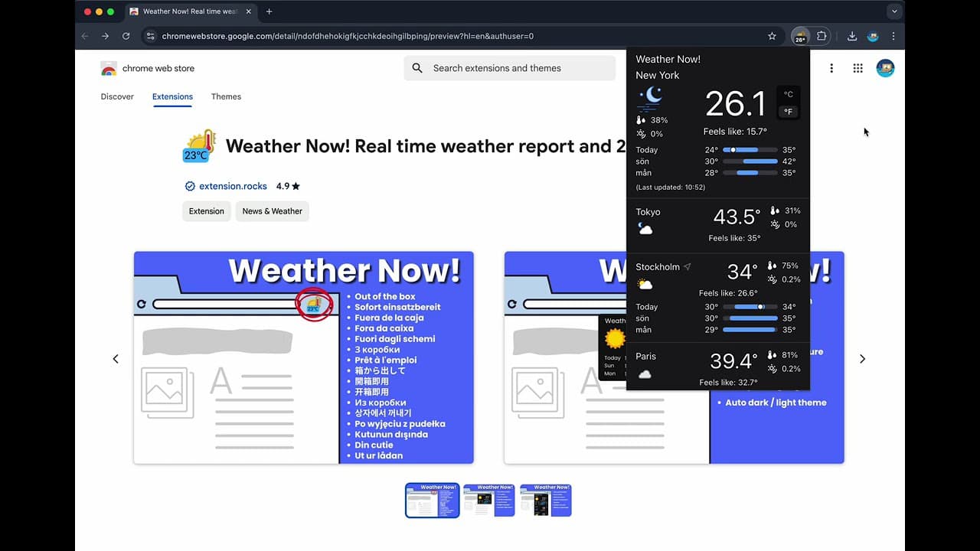This screenshot has width=980, height=551.
Task: Click Stockholm Feels like 26.6° text
Action: (728, 293)
